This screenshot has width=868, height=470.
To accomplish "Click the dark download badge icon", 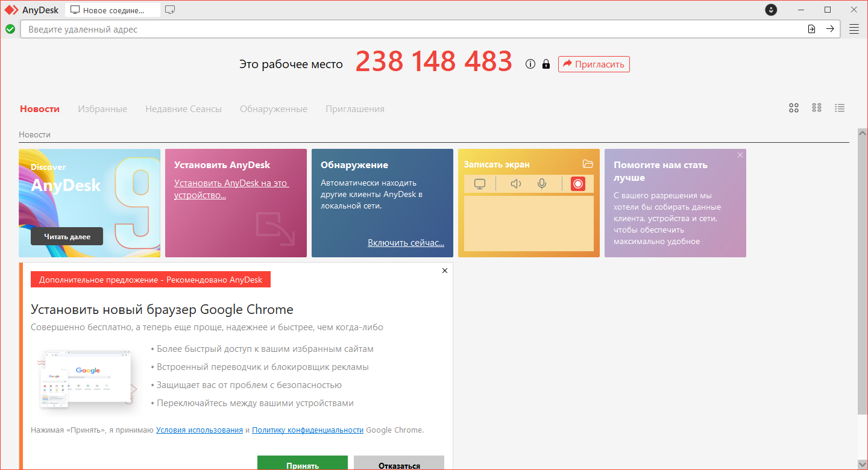I will click(771, 10).
